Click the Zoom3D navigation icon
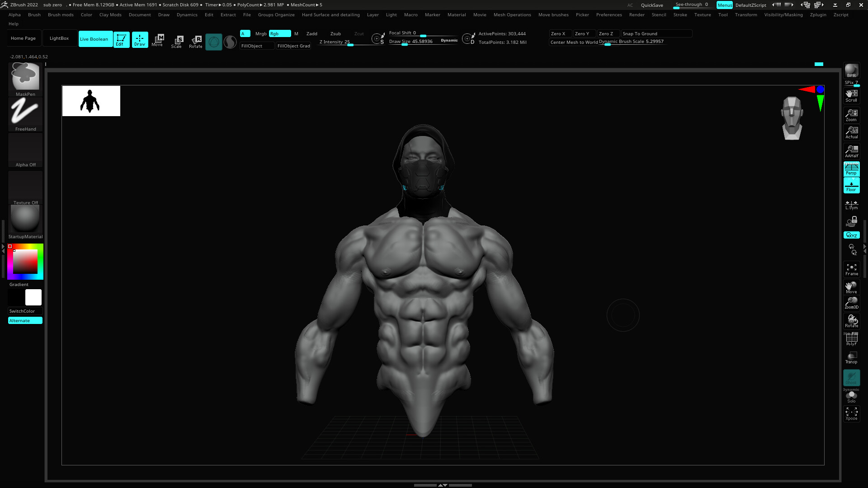 pos(851,303)
